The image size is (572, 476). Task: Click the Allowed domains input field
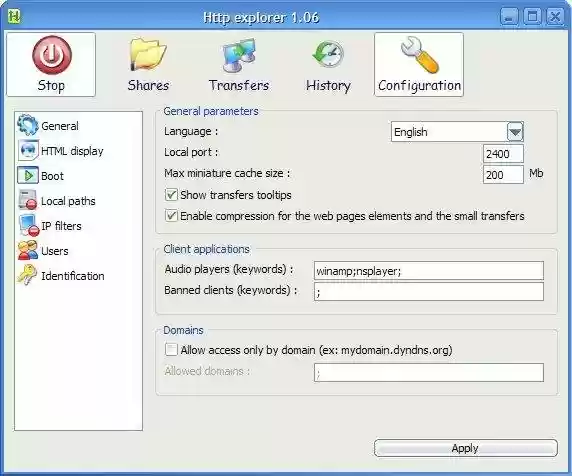pyautogui.click(x=429, y=372)
